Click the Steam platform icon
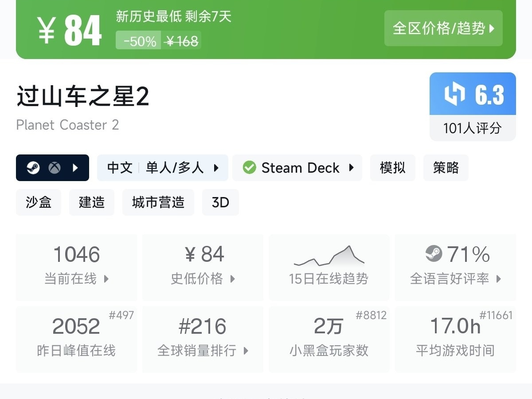532x399 pixels. click(33, 168)
